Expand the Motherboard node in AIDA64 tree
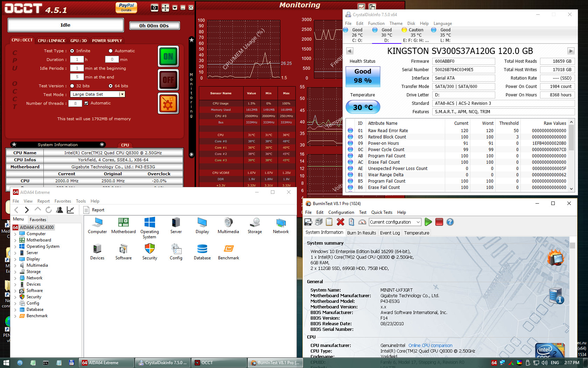Image resolution: width=588 pixels, height=368 pixels. (x=15, y=240)
